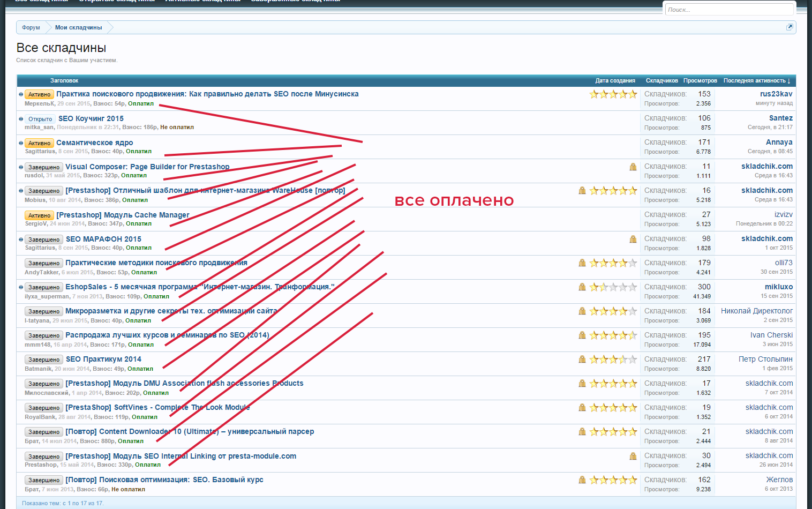Sort list by Дата создания column
Screen dimensions: 812x509
(615, 81)
